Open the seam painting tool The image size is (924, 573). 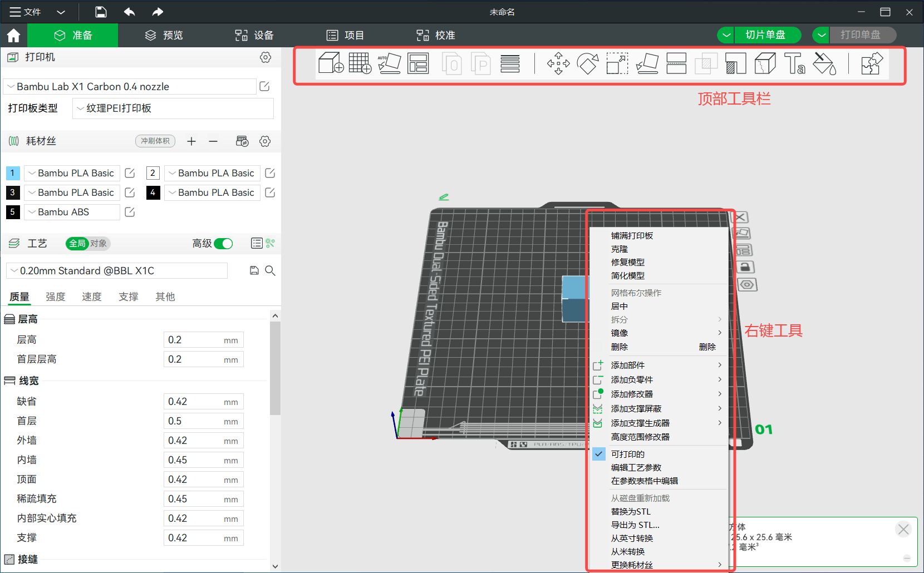click(765, 63)
